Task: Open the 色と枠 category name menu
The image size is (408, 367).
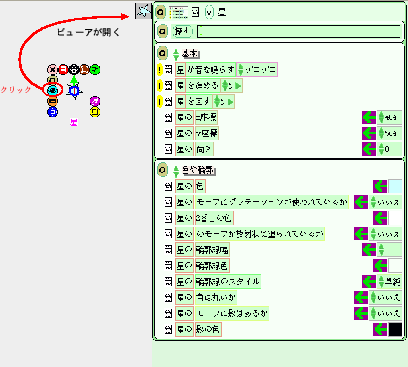Action: point(199,171)
